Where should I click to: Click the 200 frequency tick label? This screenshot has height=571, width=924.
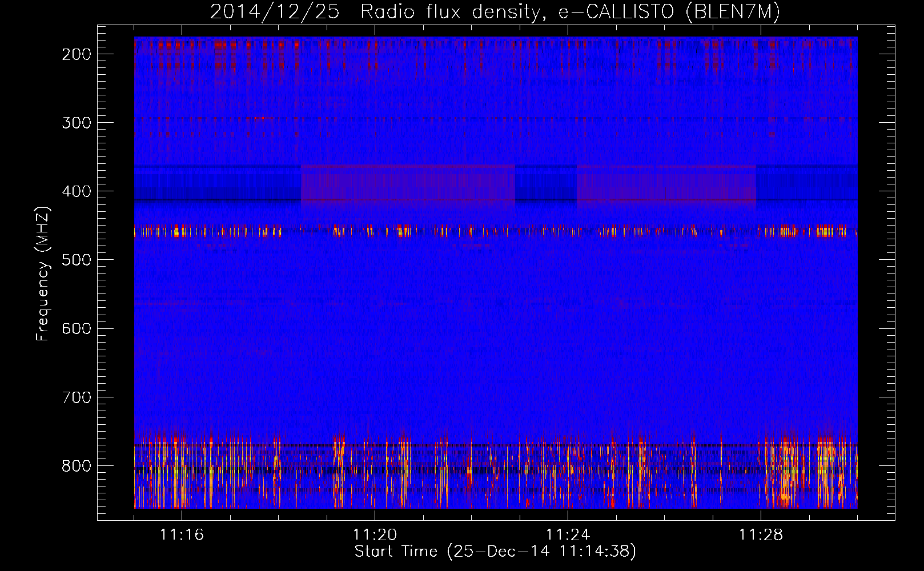click(76, 54)
